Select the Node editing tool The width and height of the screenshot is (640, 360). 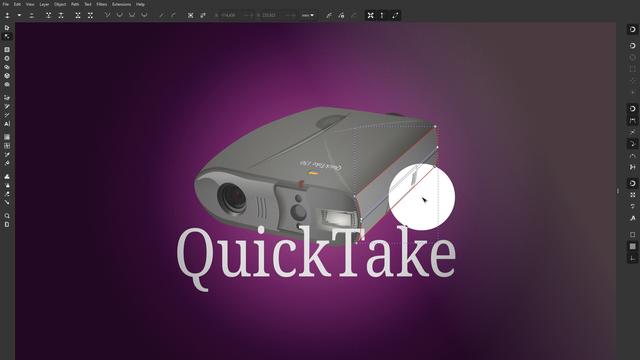coord(7,37)
